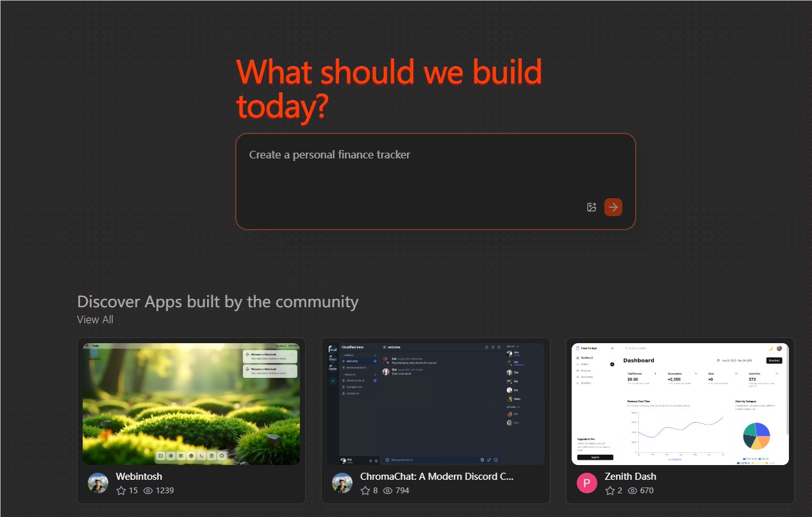Dismiss the Welcome to Webintosh notification

coord(292,354)
